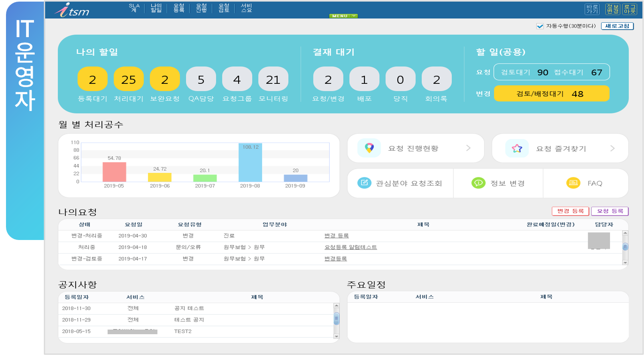Open the 요청 진행현황 map pin icon
This screenshot has height=355, width=644.
369,148
